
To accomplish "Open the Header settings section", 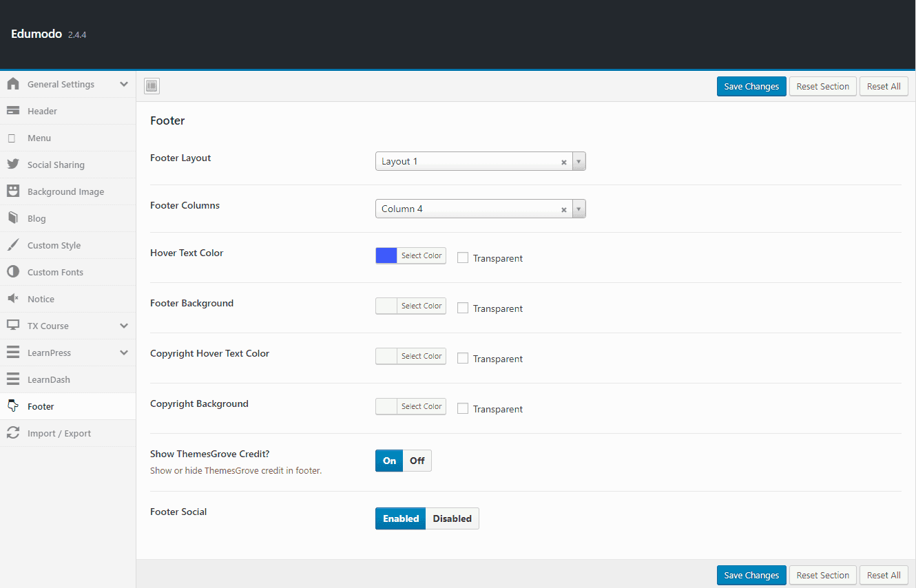I will [42, 111].
